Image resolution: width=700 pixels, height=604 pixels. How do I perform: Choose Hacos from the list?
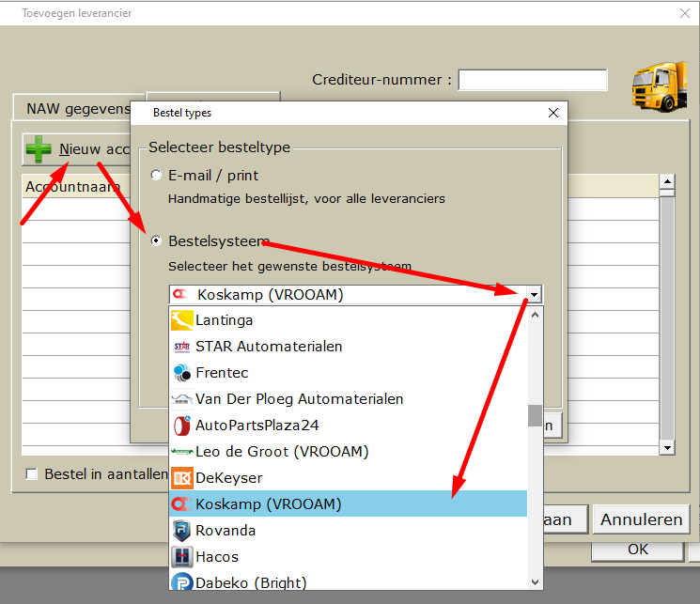pyautogui.click(x=349, y=557)
